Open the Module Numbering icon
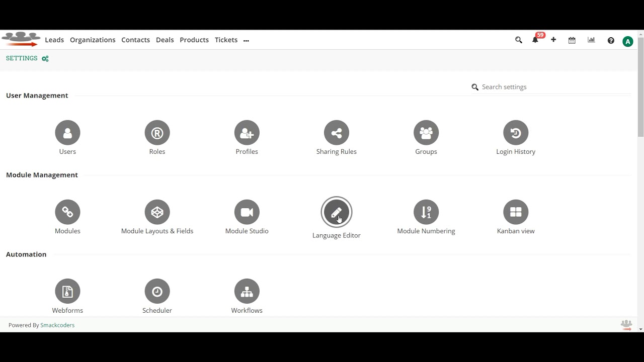This screenshot has height=362, width=644. [426, 212]
